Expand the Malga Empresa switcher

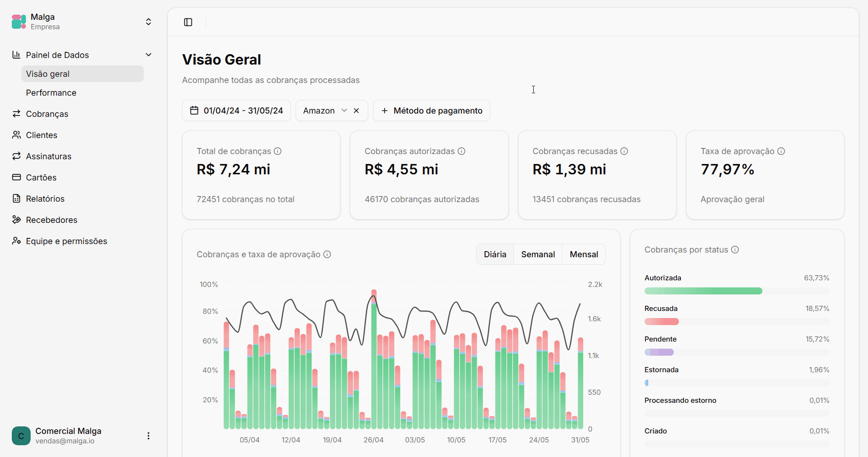point(149,22)
